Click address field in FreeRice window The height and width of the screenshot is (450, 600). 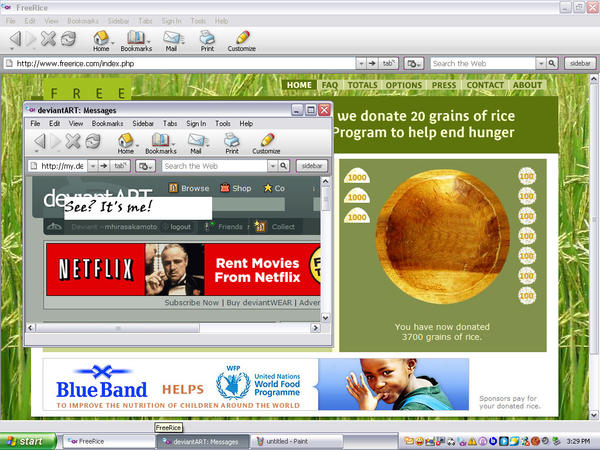(x=180, y=64)
